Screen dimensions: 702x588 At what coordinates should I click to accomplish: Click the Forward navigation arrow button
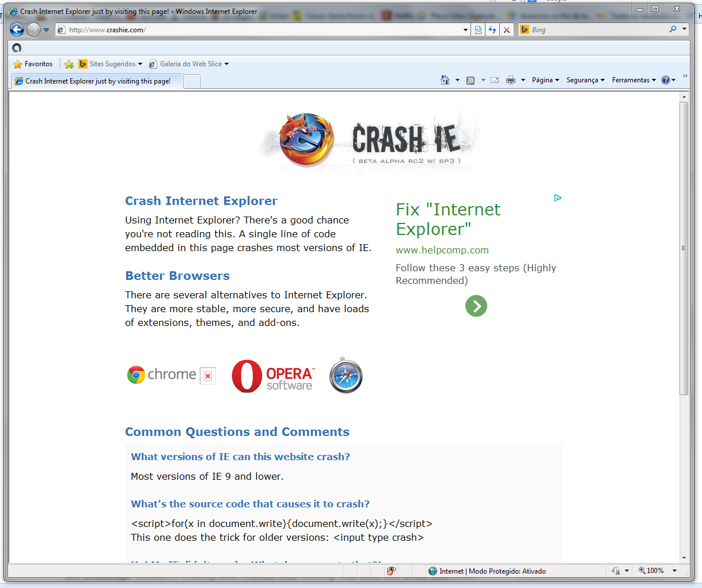tap(34, 30)
